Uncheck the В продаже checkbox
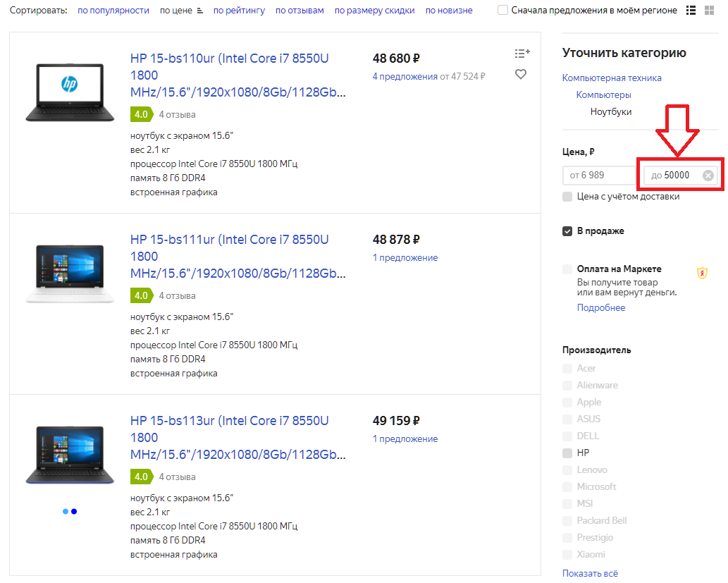728x583 pixels. tap(567, 231)
